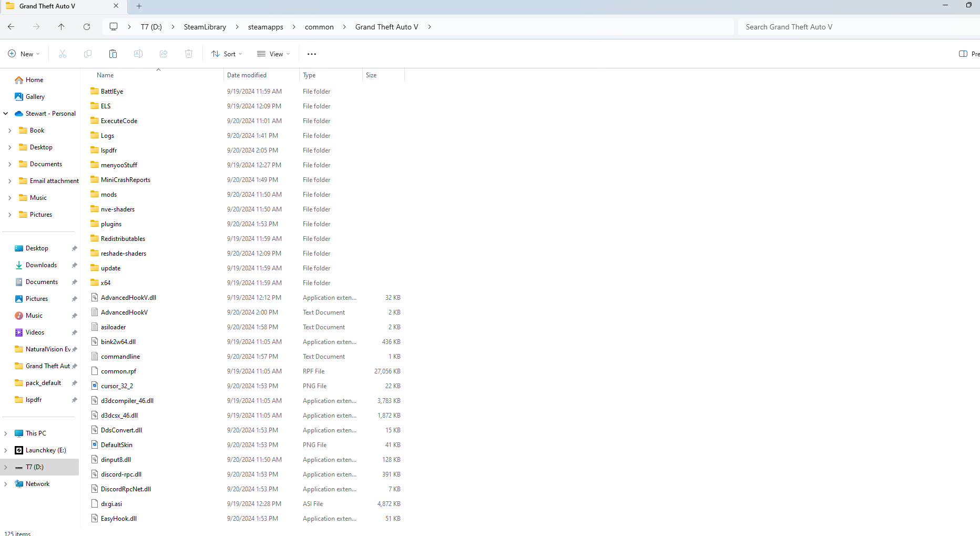Select the mods folder row
The height and width of the screenshot is (536, 980).
(x=246, y=195)
